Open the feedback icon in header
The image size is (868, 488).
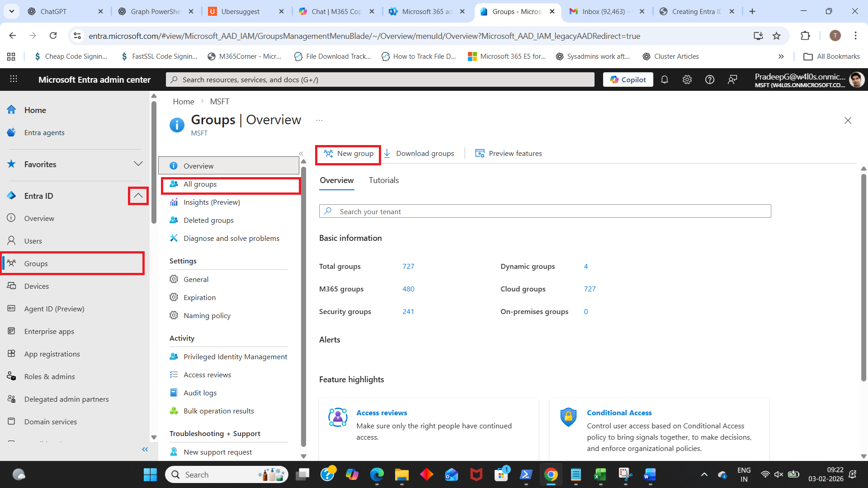732,80
